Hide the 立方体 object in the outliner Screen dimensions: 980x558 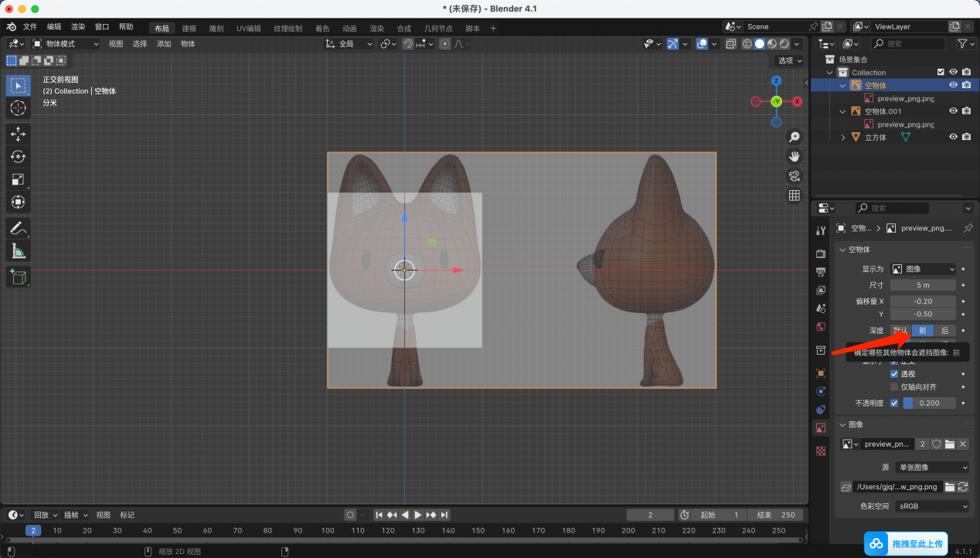pos(953,137)
